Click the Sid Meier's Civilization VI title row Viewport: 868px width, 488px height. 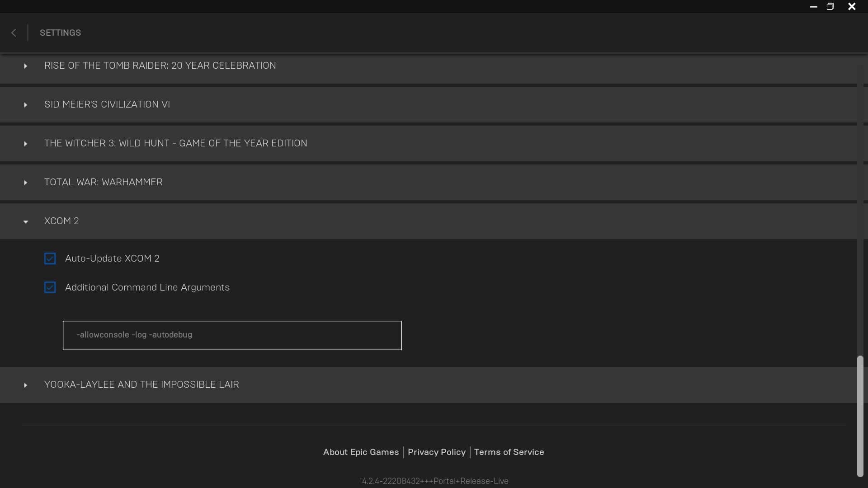(x=107, y=104)
